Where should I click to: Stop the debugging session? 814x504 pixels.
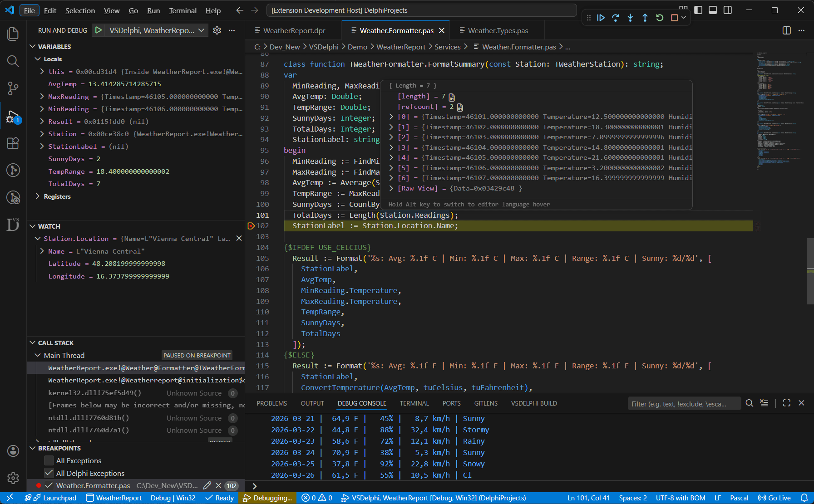(x=674, y=18)
